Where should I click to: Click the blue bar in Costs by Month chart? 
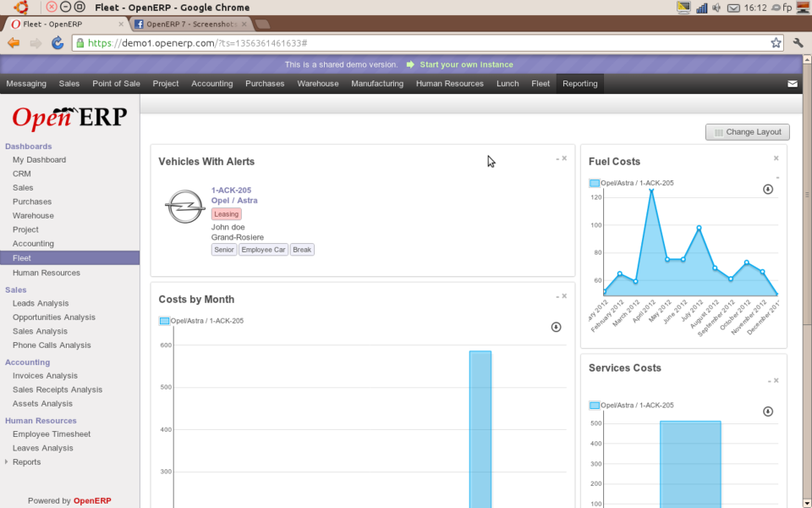point(480,429)
